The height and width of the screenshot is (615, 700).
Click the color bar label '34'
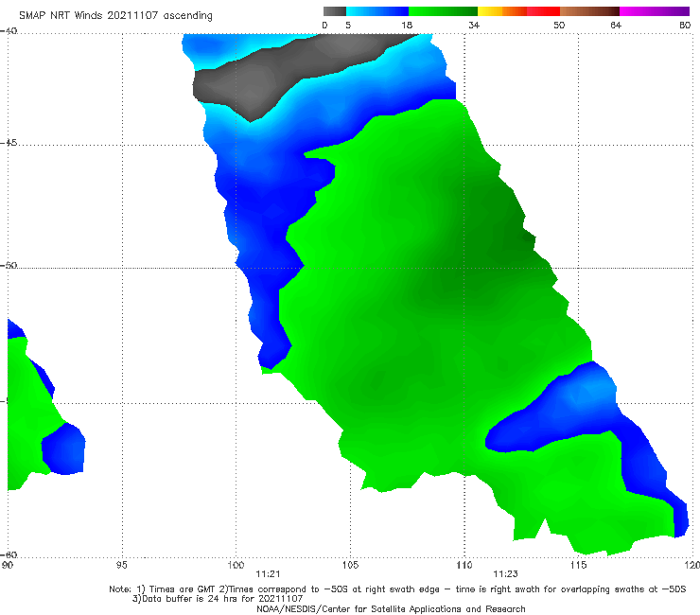(474, 25)
